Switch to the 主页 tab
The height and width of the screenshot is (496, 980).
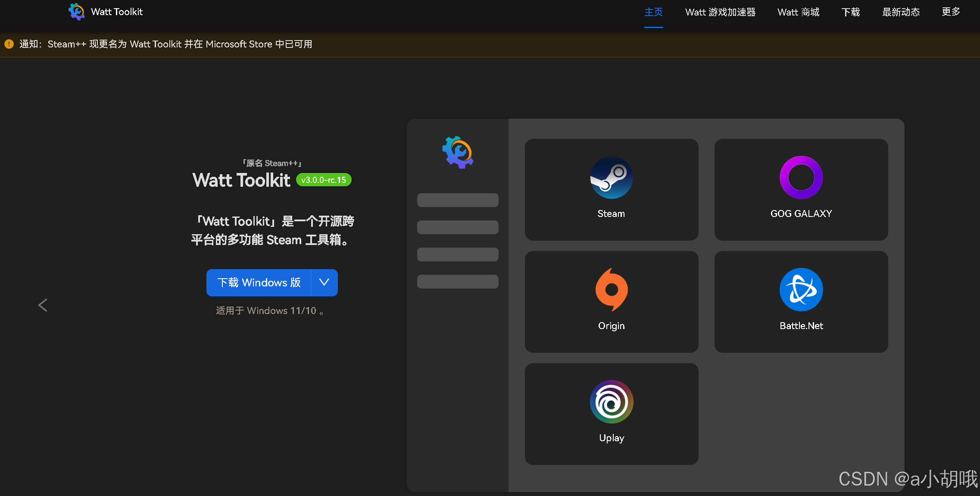653,12
